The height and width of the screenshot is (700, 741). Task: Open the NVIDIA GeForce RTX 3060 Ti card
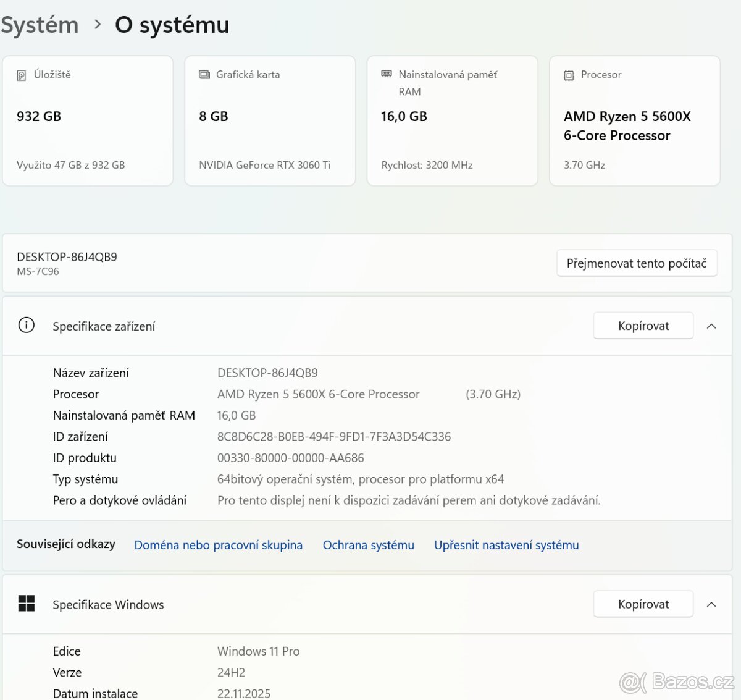pyautogui.click(x=270, y=120)
